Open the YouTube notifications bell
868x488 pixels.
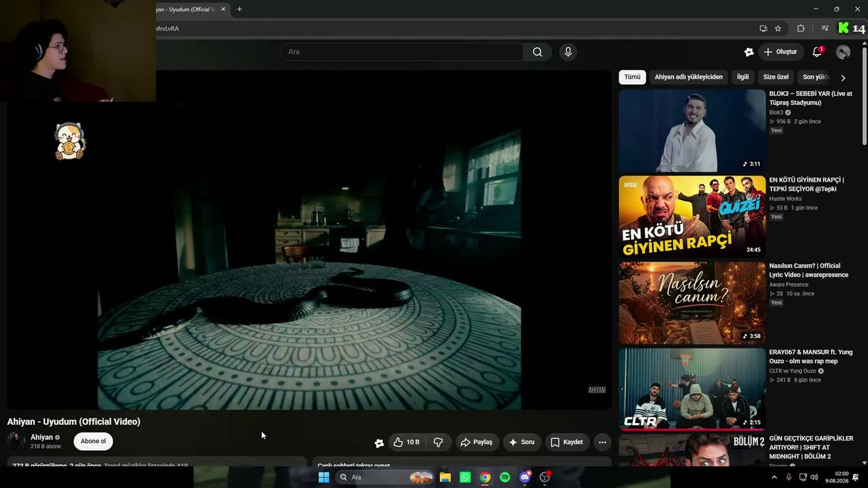(x=817, y=52)
